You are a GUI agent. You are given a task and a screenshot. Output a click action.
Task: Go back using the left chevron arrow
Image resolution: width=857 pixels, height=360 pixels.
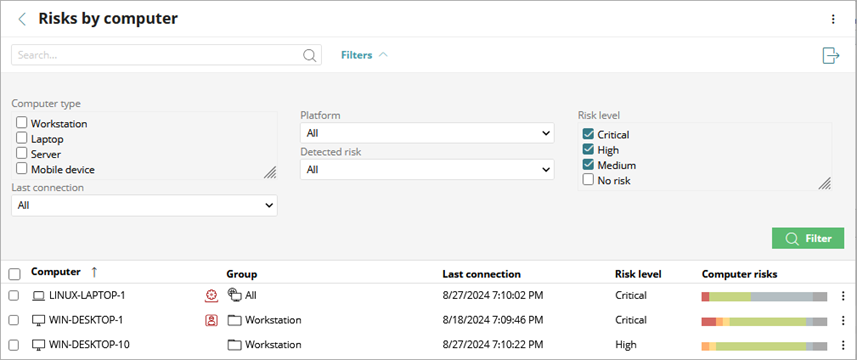pyautogui.click(x=22, y=20)
